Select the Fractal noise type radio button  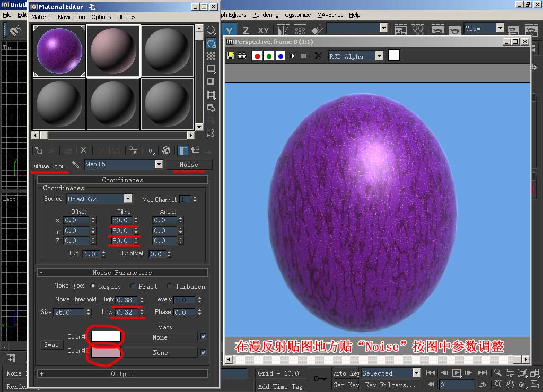coord(133,286)
